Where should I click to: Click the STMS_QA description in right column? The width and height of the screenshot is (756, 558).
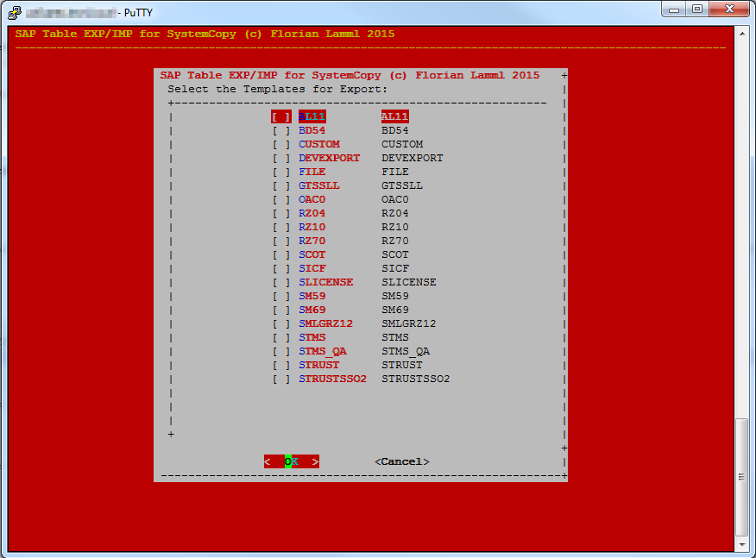(406, 351)
